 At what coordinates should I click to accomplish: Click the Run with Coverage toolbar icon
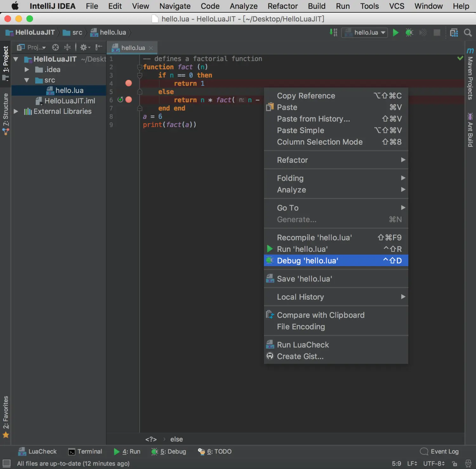pos(423,32)
